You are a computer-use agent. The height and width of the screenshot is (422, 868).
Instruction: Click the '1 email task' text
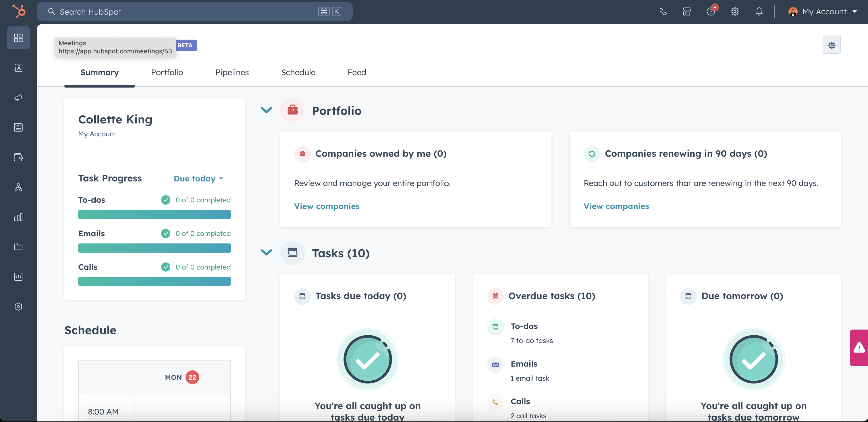[x=530, y=378]
